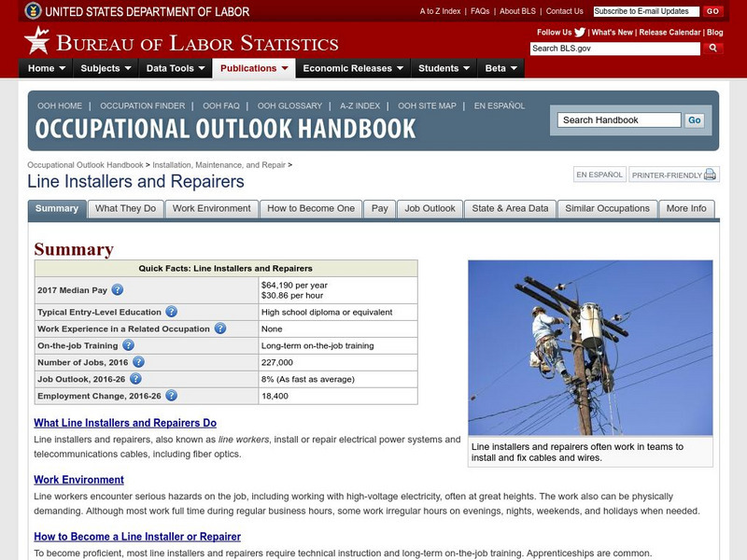Switch to the State & Area Data tab
The width and height of the screenshot is (747, 560).
pyautogui.click(x=510, y=208)
